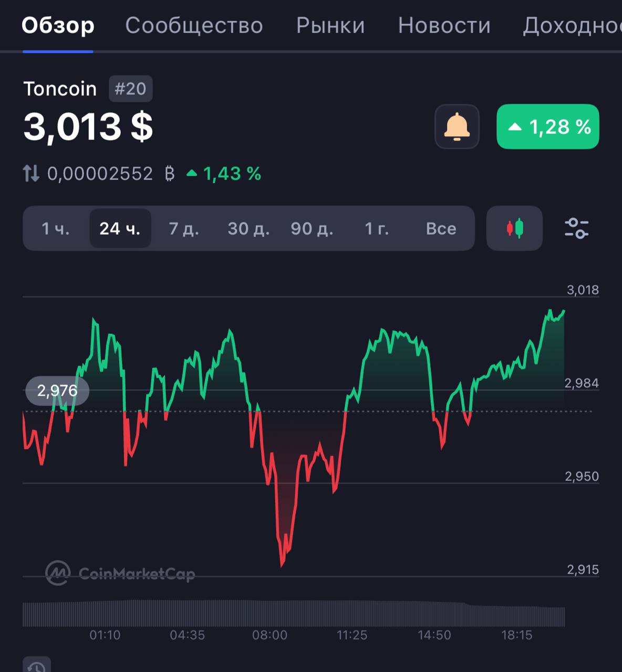Switch to the Обзор tab
The height and width of the screenshot is (672, 622).
(58, 25)
